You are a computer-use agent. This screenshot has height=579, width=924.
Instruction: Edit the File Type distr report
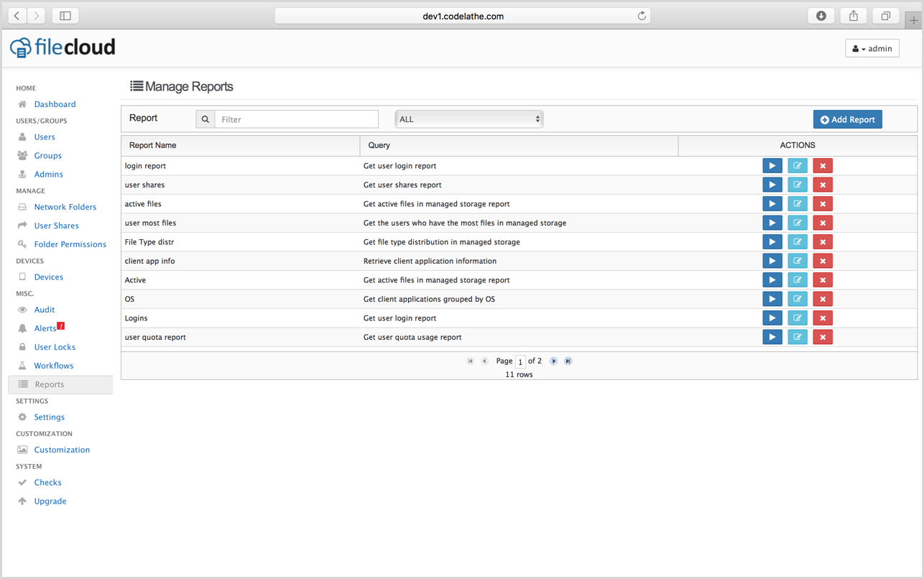click(798, 242)
